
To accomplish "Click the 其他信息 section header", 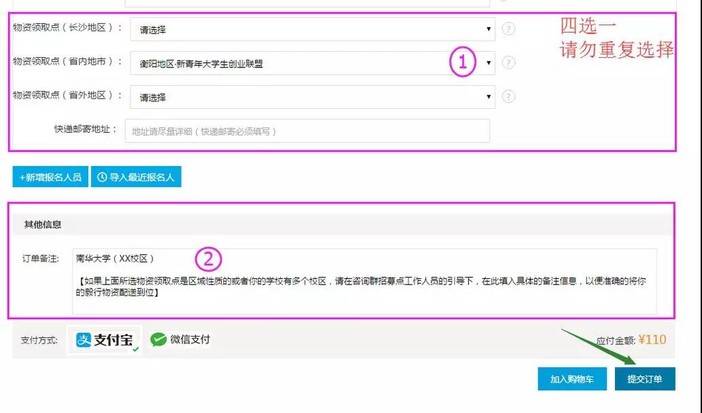I will pos(43,224).
